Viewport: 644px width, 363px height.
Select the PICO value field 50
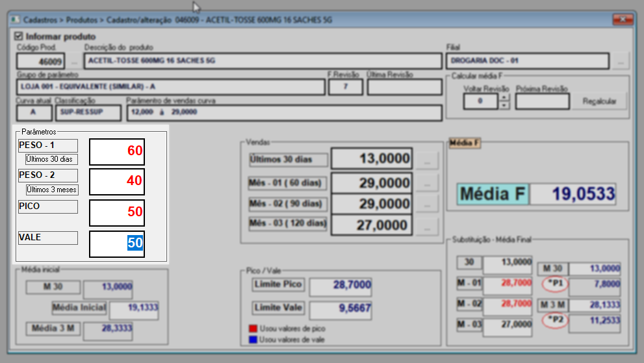pyautogui.click(x=117, y=213)
